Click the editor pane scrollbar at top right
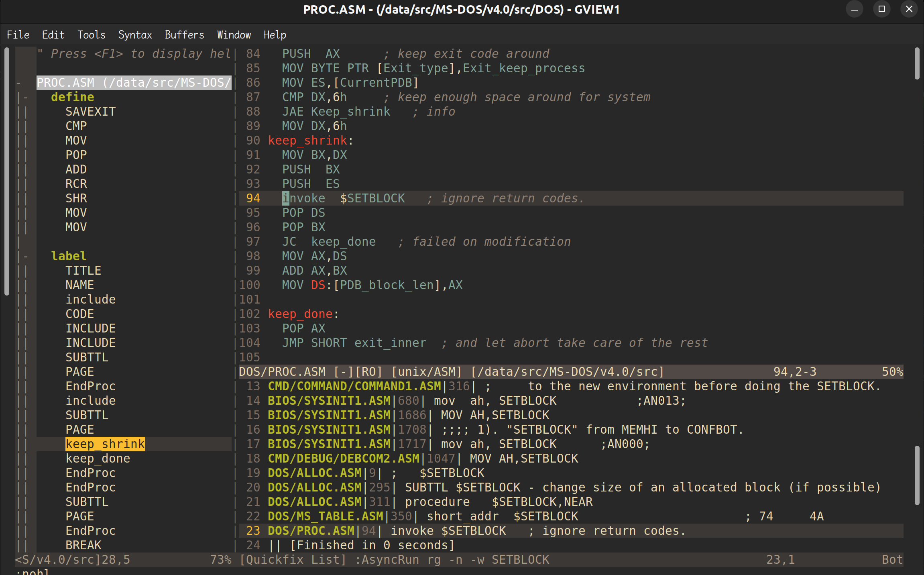 tap(917, 63)
